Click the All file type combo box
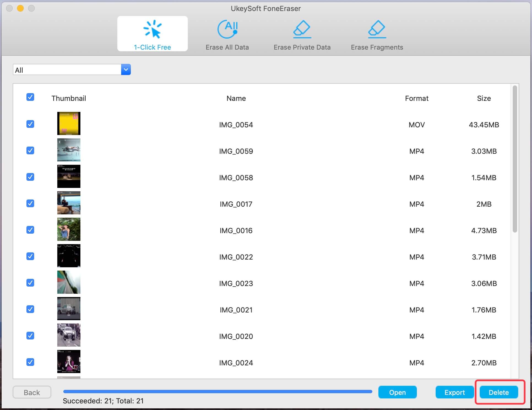Image resolution: width=532 pixels, height=410 pixels. coord(67,70)
